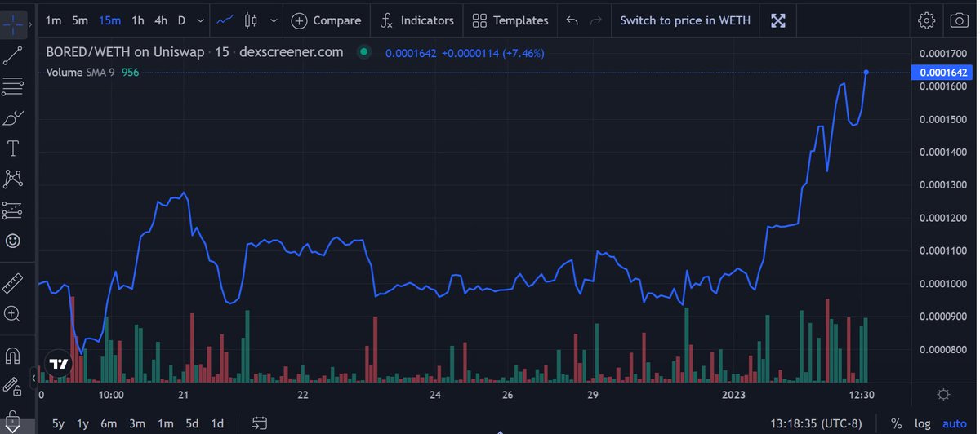Select the ruler measure tool
Viewport: 980px width, 434px height.
point(12,282)
